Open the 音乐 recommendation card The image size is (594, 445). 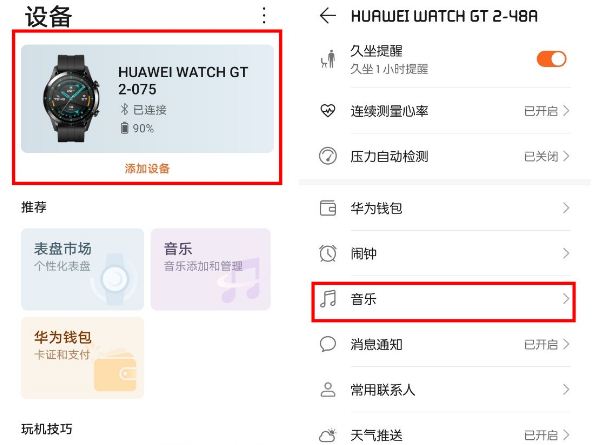coord(211,269)
